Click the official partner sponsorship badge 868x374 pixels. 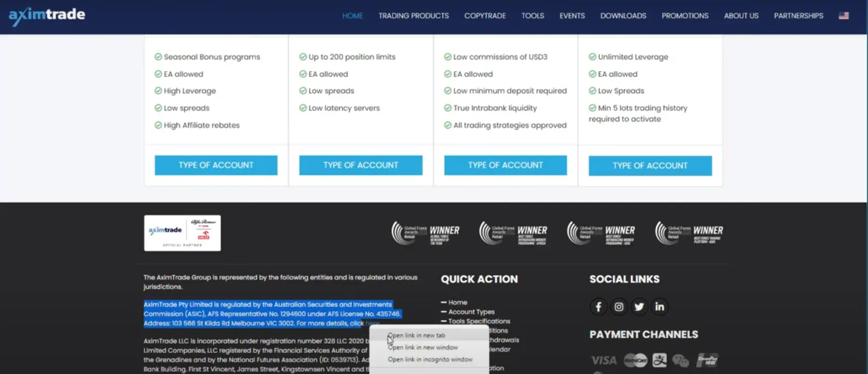point(183,233)
